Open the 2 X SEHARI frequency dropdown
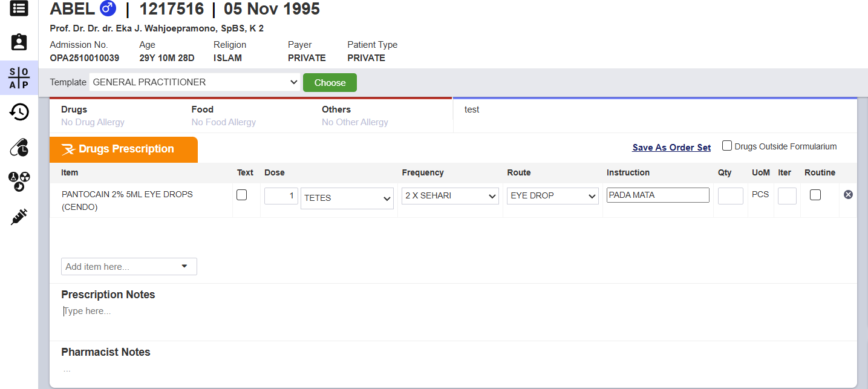Image resolution: width=868 pixels, height=389 pixels. [x=450, y=196]
